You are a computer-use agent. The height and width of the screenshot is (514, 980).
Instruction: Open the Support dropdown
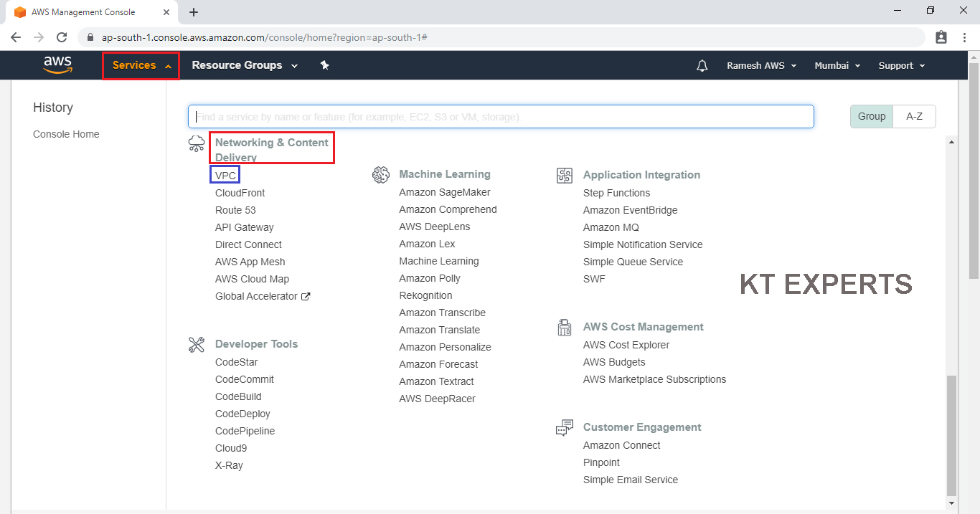point(902,65)
